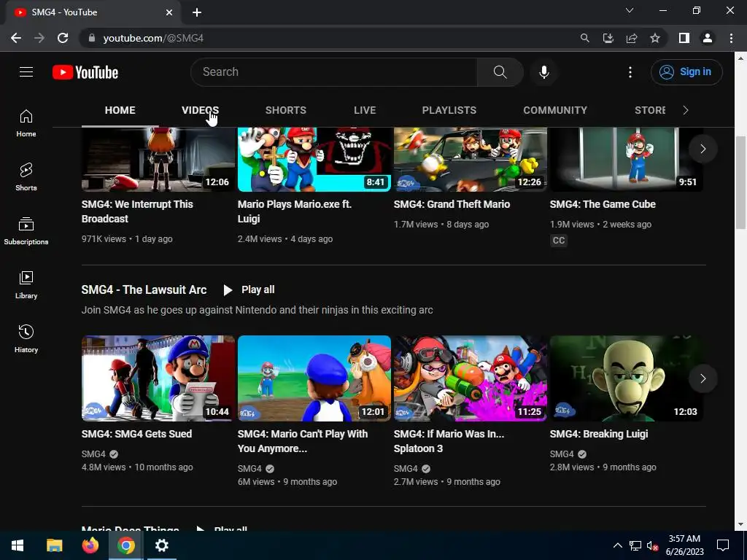Viewport: 747px width, 560px height.
Task: Start voice search with the microphone icon
Action: coord(544,72)
